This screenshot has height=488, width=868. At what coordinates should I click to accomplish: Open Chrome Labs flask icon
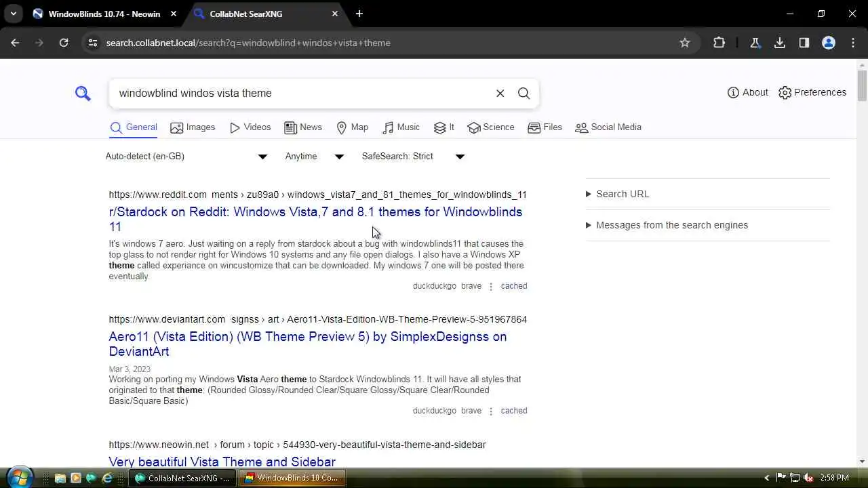pos(755,43)
